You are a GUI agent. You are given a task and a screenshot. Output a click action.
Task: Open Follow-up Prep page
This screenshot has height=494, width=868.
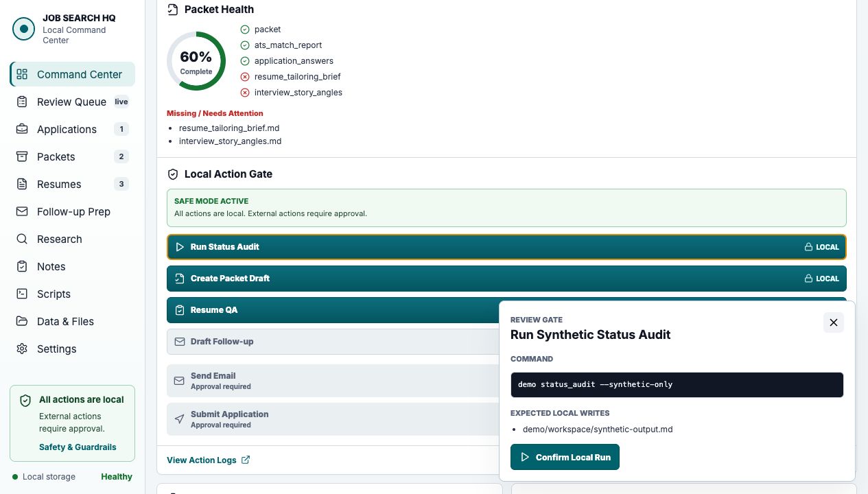click(x=73, y=211)
